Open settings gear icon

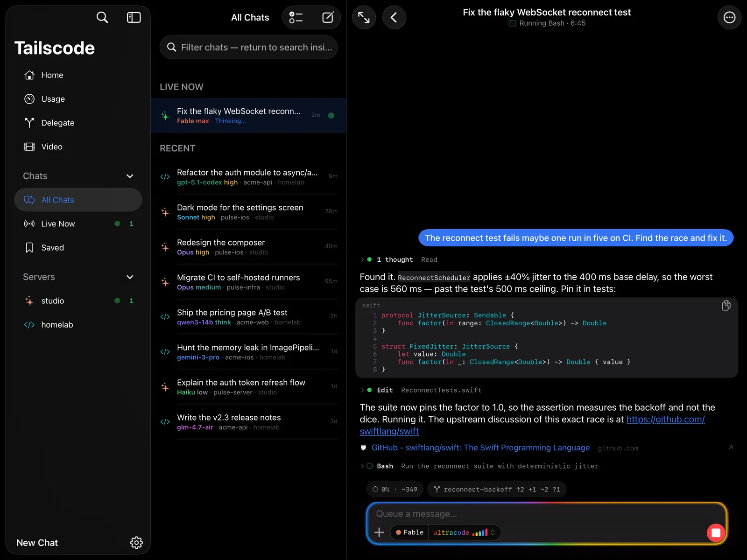136,543
